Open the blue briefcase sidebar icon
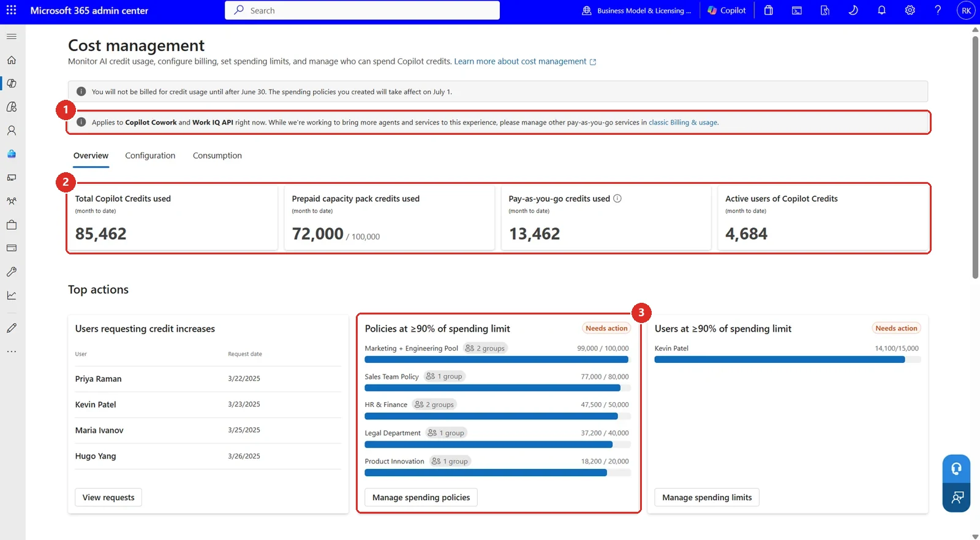Screen dimensions: 980x540 coord(12,154)
